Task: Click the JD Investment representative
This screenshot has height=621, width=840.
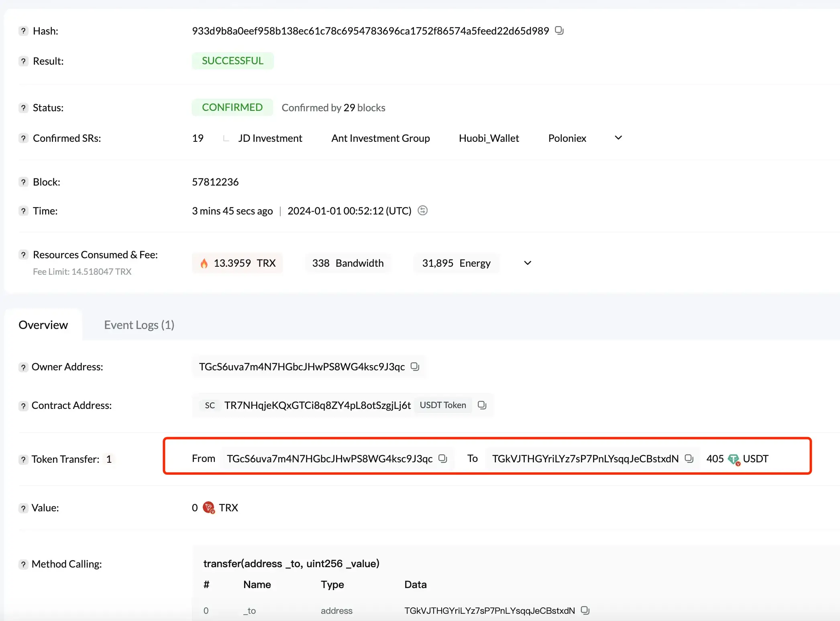Action: [x=270, y=138]
